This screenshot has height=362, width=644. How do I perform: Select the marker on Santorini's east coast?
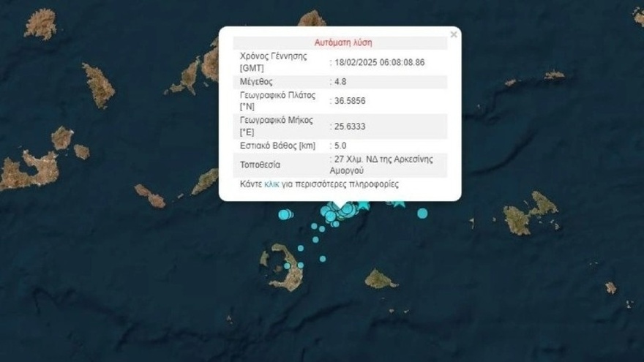pyautogui.click(x=301, y=265)
